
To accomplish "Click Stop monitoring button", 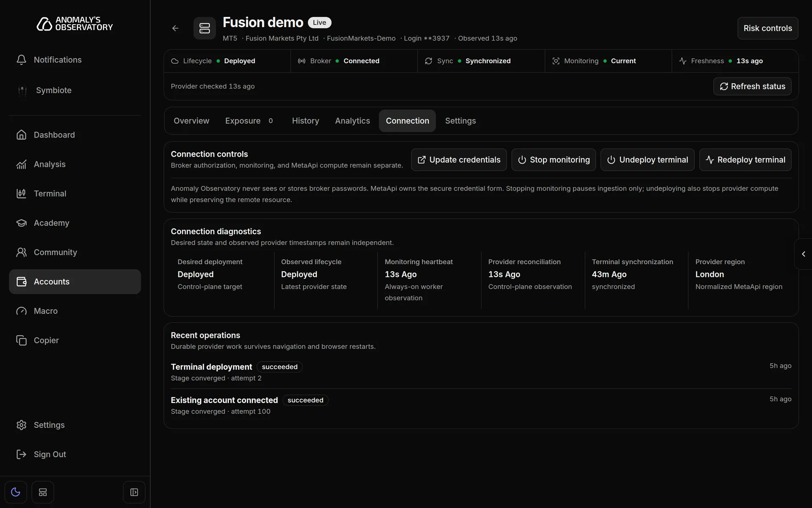I will click(x=554, y=160).
